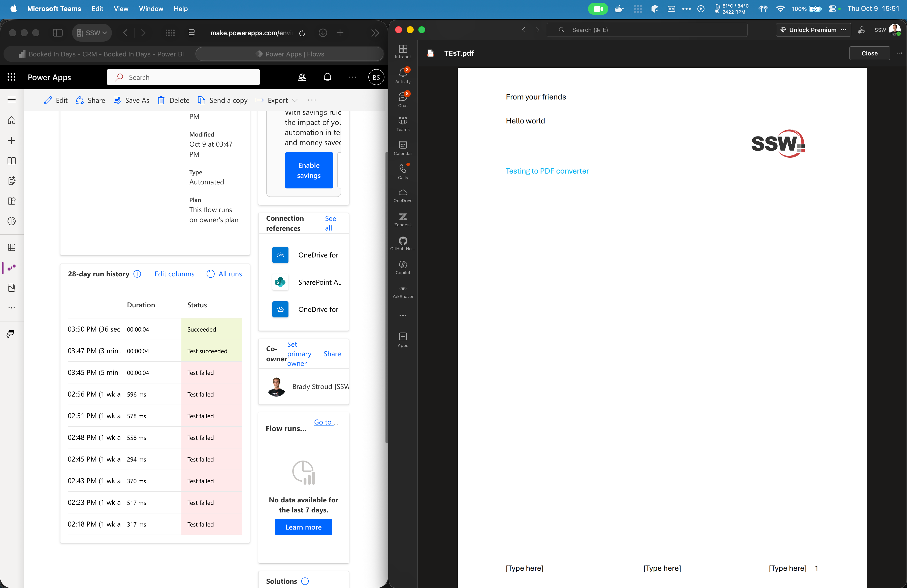The height and width of the screenshot is (588, 907).
Task: Open Zendesk app in Teams sidebar
Action: 403,220
